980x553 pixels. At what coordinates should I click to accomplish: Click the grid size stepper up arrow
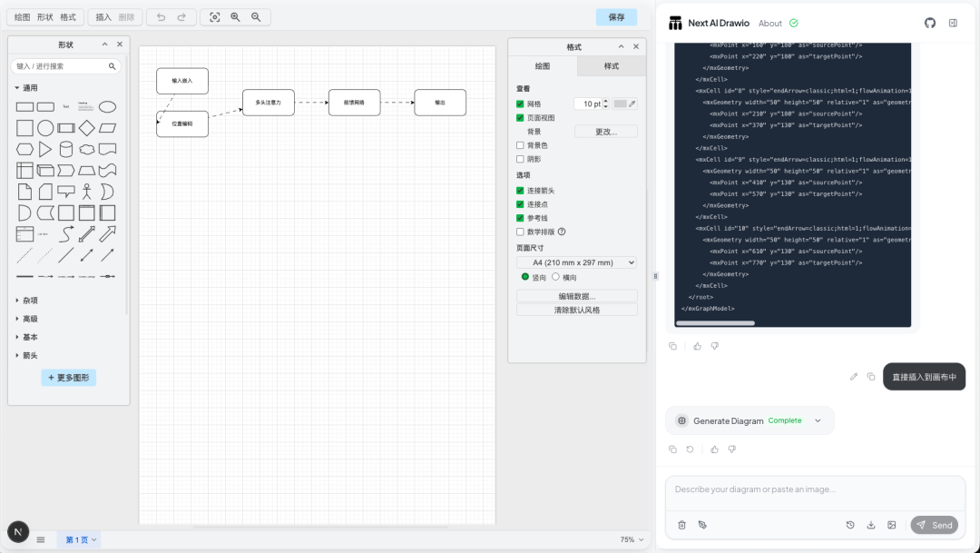pos(605,102)
